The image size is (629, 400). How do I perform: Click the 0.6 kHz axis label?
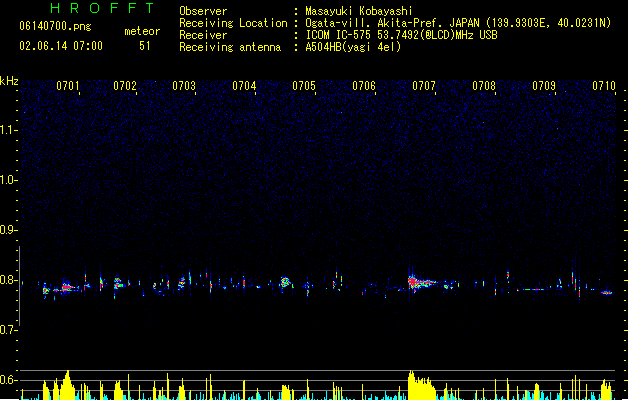click(8, 380)
